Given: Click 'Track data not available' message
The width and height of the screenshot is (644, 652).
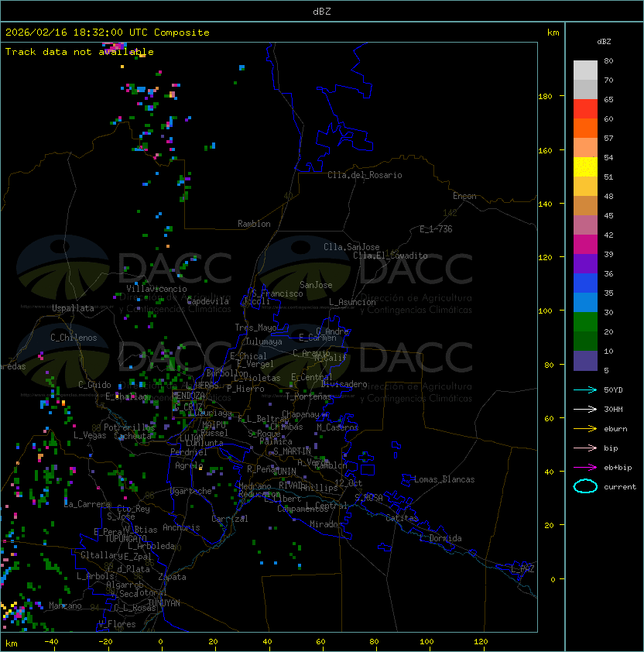Looking at the screenshot, I should (x=80, y=52).
